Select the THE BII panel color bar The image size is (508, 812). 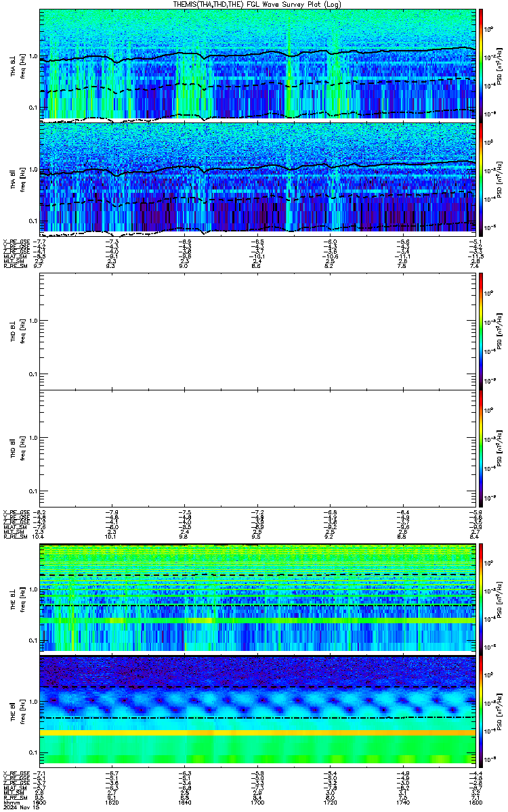coord(481,713)
